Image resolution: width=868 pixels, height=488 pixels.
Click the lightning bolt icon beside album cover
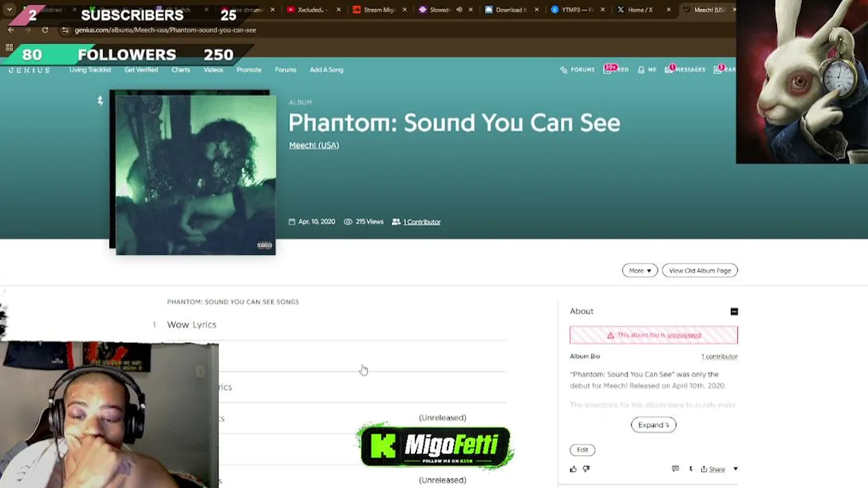coord(100,101)
